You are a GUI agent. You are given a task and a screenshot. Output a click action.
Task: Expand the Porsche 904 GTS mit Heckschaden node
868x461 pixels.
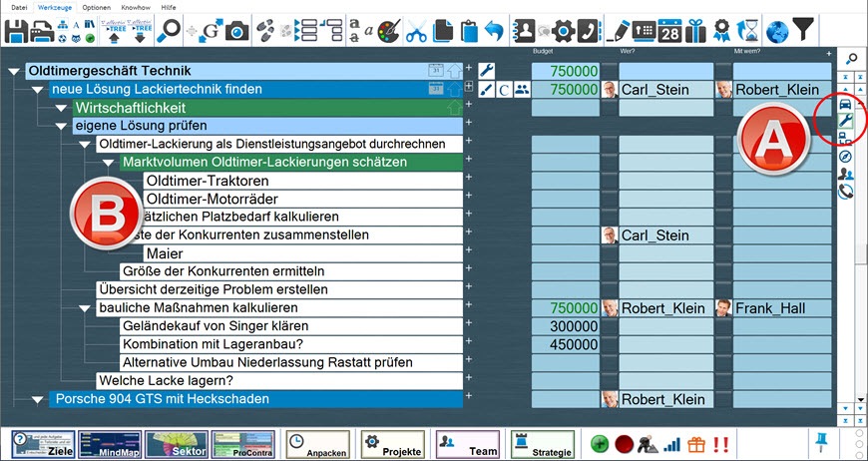[x=38, y=399]
